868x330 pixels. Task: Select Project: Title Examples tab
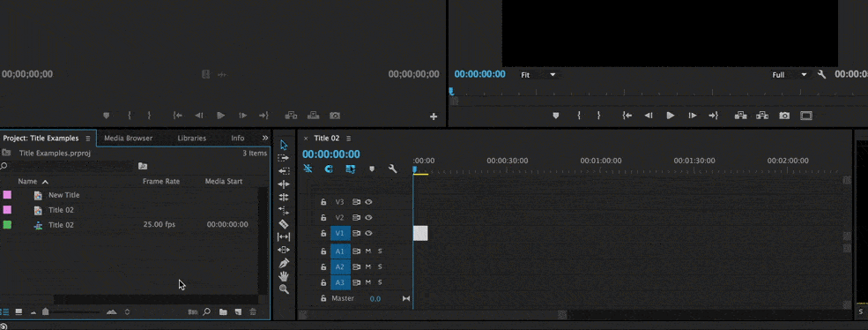pyautogui.click(x=41, y=139)
